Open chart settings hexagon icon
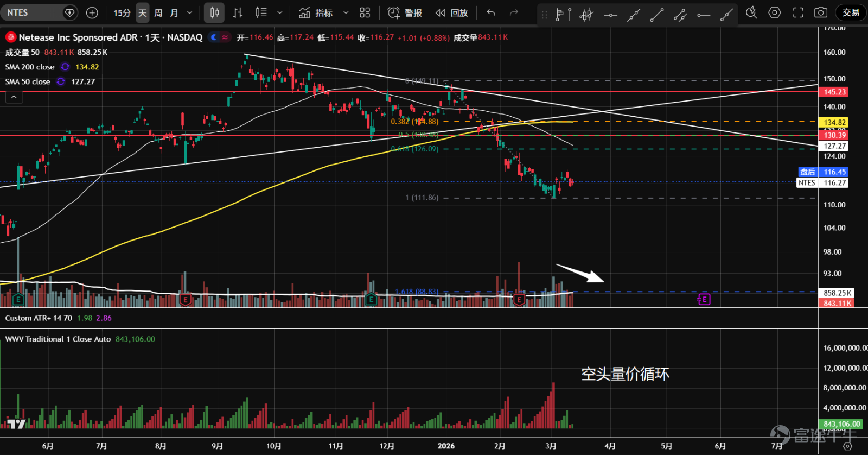 click(775, 12)
